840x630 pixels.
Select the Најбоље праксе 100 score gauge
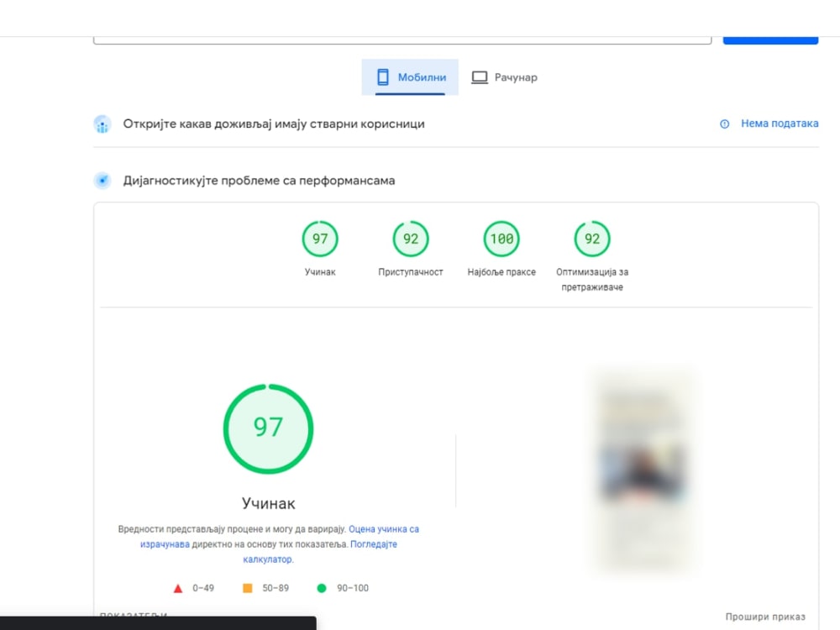pyautogui.click(x=501, y=239)
